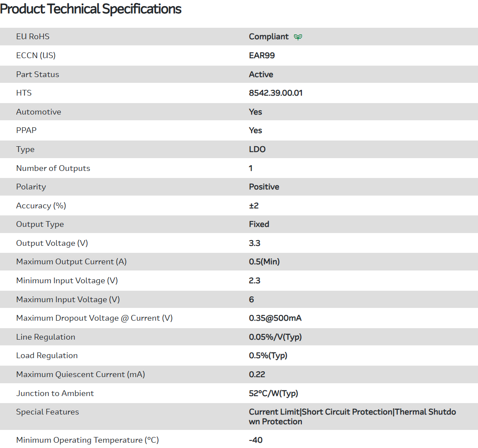The height and width of the screenshot is (448, 478).
Task: Click the Maximum Output Current label
Action: (x=71, y=262)
